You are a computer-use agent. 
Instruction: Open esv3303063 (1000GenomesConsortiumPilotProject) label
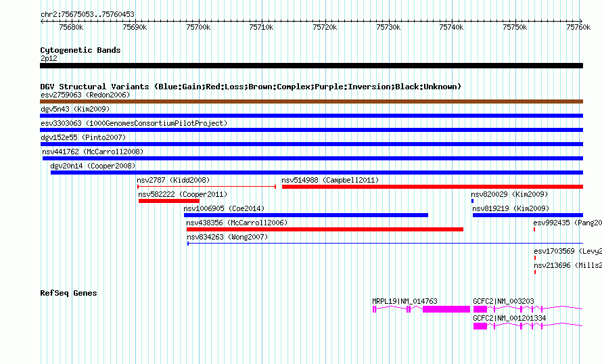pos(134,123)
